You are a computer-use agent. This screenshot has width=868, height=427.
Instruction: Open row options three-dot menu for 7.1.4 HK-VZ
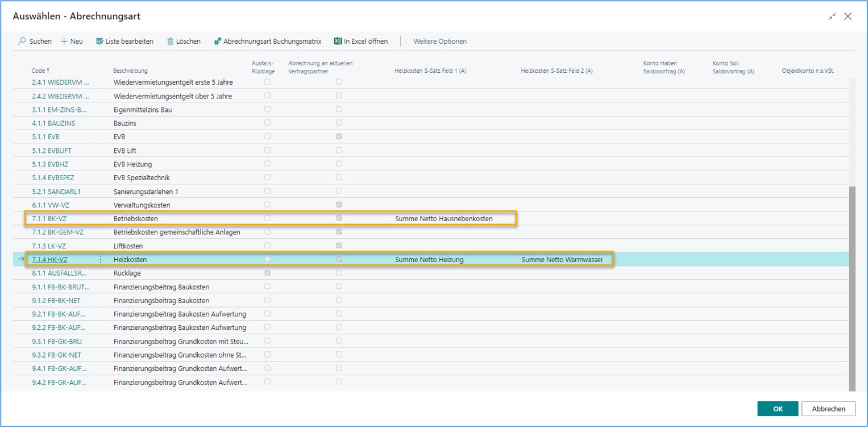pos(101,260)
